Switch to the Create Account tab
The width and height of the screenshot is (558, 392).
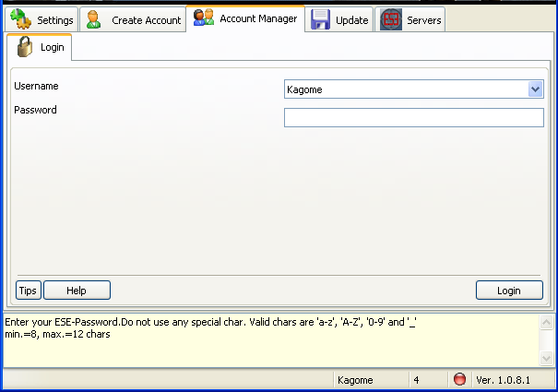click(133, 19)
